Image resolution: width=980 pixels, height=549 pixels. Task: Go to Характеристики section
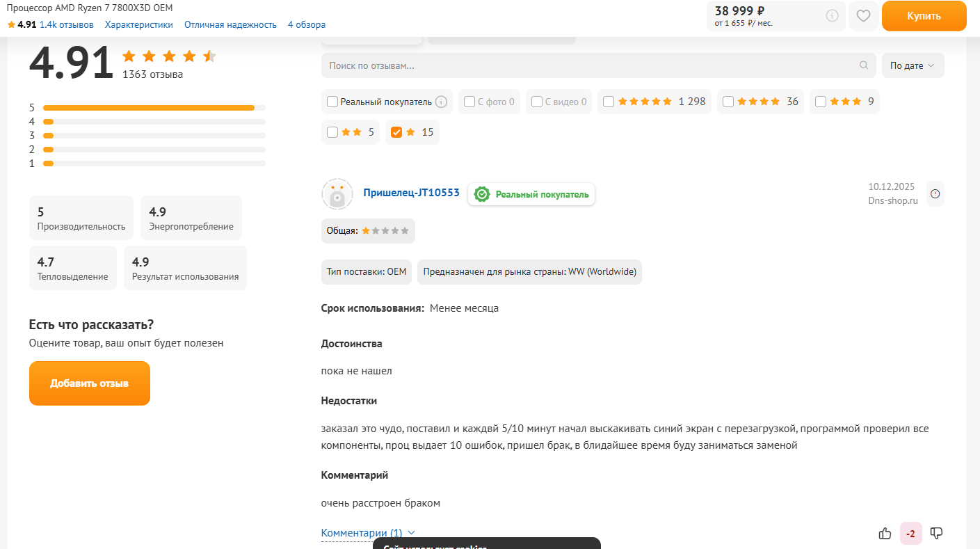coord(138,25)
